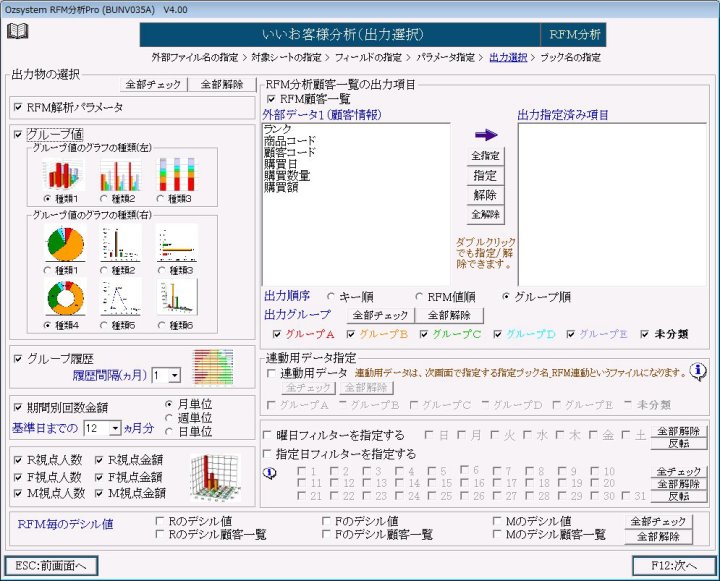Select the RFM値順 output order radio

[420, 297]
